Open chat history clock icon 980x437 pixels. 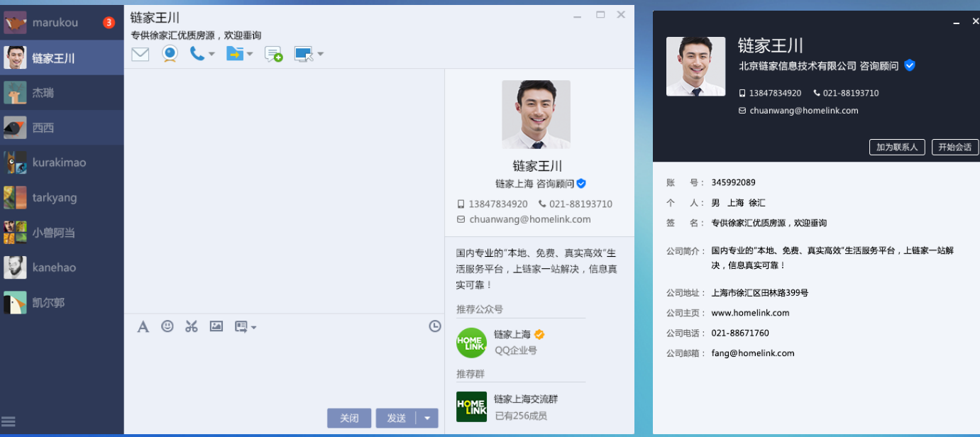click(435, 326)
